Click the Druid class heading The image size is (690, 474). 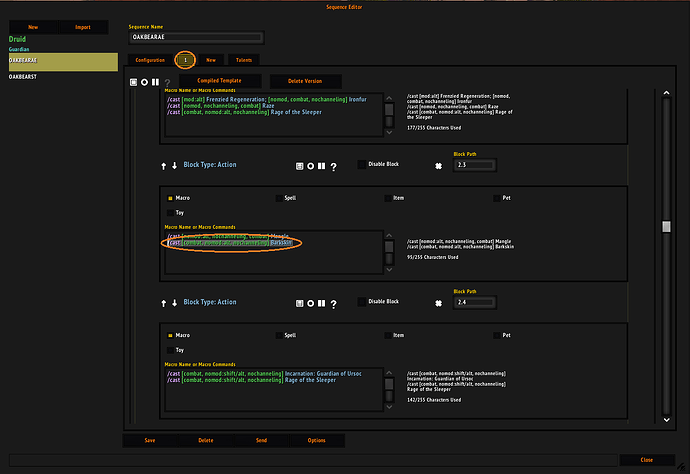[17, 39]
